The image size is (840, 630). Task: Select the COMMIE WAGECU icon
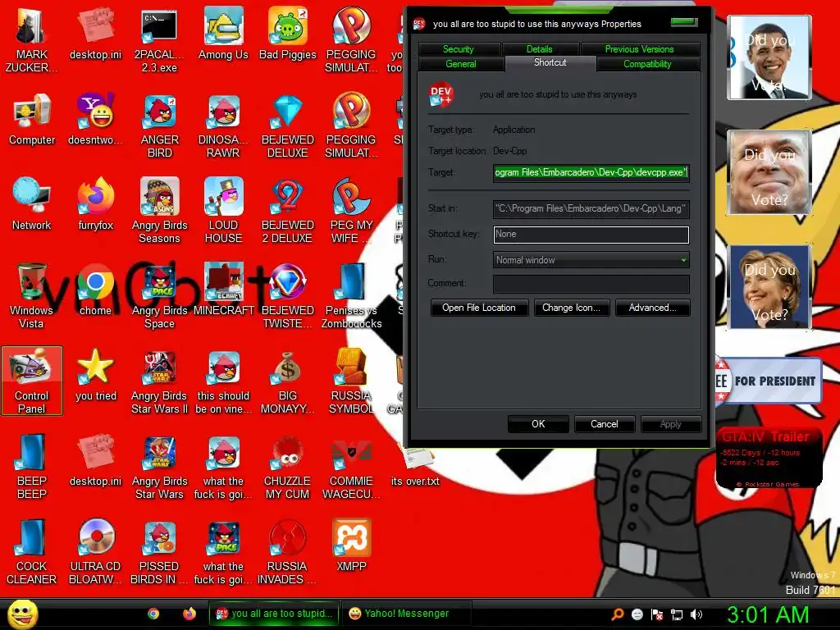351,467
